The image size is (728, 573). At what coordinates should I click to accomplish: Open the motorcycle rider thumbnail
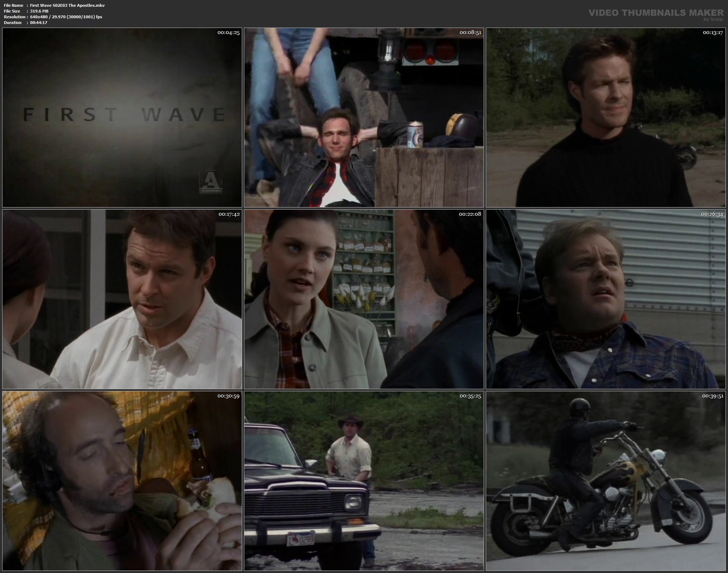click(x=605, y=481)
